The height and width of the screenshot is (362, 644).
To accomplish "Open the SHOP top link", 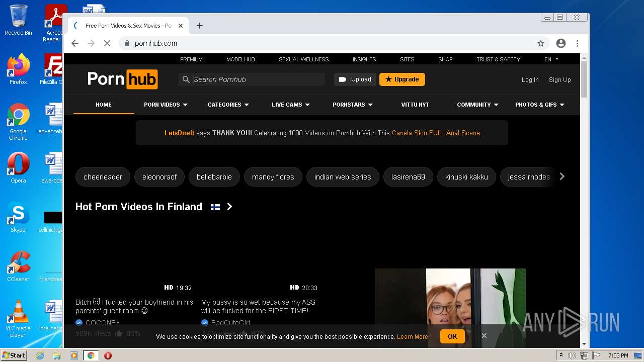I will click(x=445, y=59).
